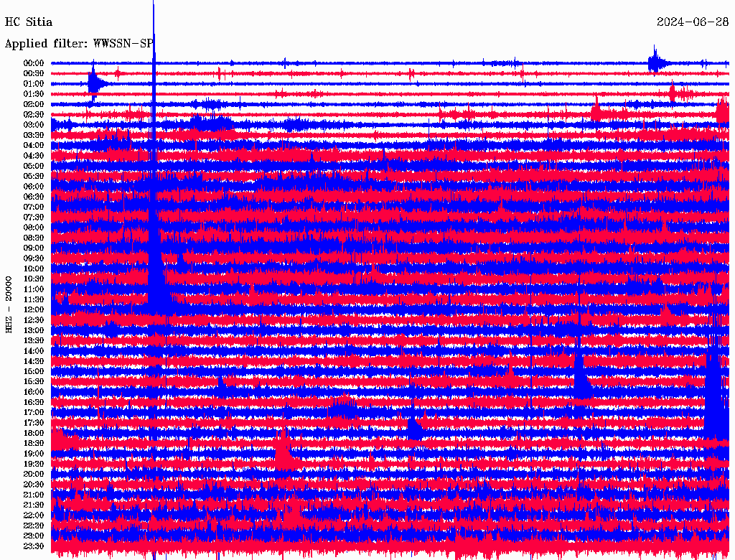Click the station title 'HC Sitia'
Image resolution: width=735 pixels, height=560 pixels.
[x=29, y=22]
